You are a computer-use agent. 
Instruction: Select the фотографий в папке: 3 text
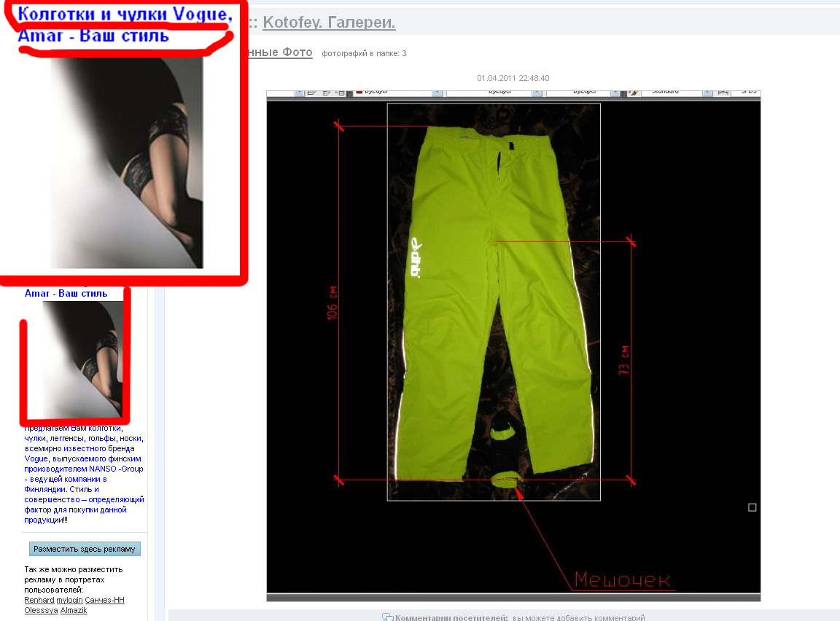coord(365,53)
